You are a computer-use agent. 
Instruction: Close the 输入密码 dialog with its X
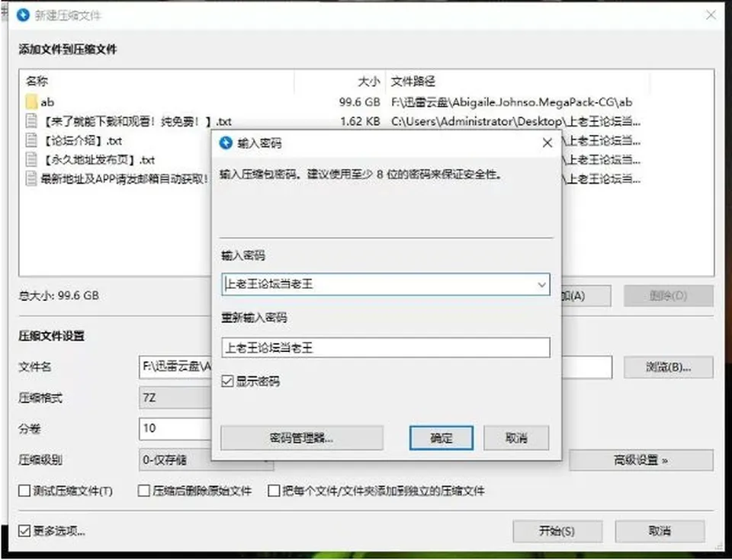(547, 142)
